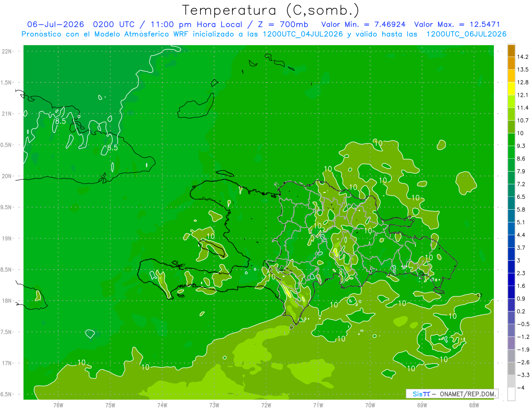Click the '74W' longitude axis label
This screenshot has height=411, width=532.
[162, 405]
